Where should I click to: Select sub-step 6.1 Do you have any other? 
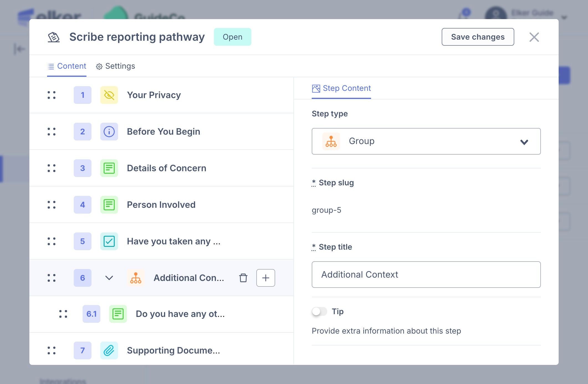[x=180, y=314]
